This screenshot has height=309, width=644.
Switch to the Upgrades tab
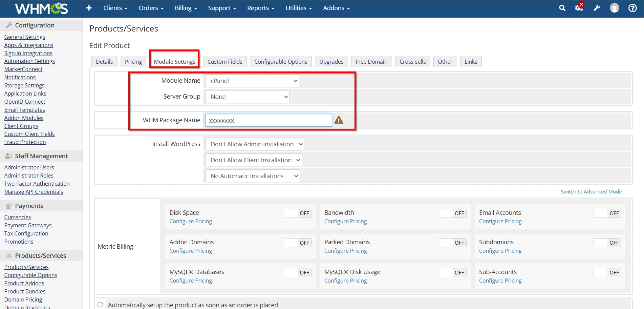point(331,62)
